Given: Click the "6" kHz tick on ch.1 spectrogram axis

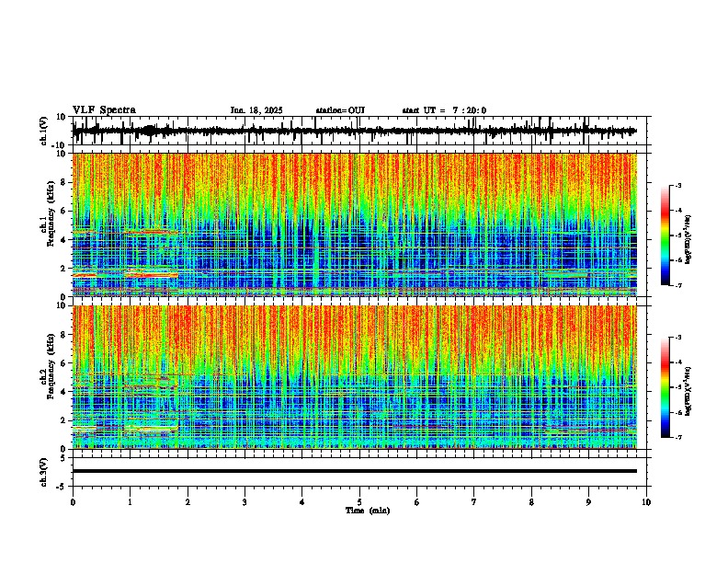Looking at the screenshot, I should pos(64,211).
